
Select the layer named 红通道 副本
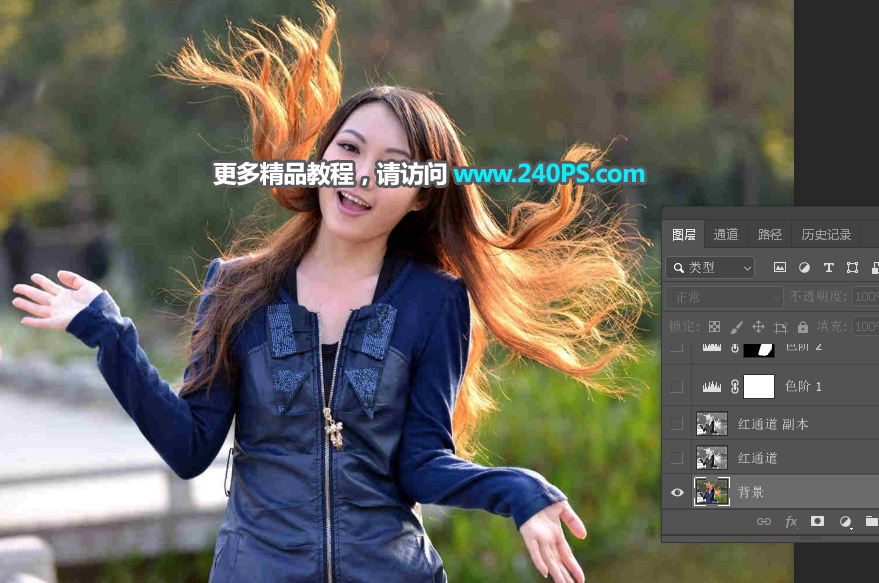coord(773,424)
